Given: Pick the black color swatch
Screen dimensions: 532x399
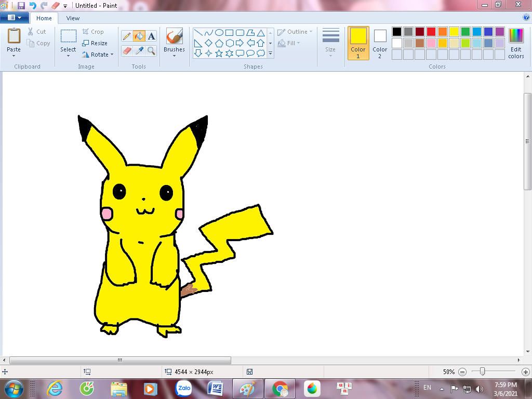Looking at the screenshot, I should click(396, 32).
